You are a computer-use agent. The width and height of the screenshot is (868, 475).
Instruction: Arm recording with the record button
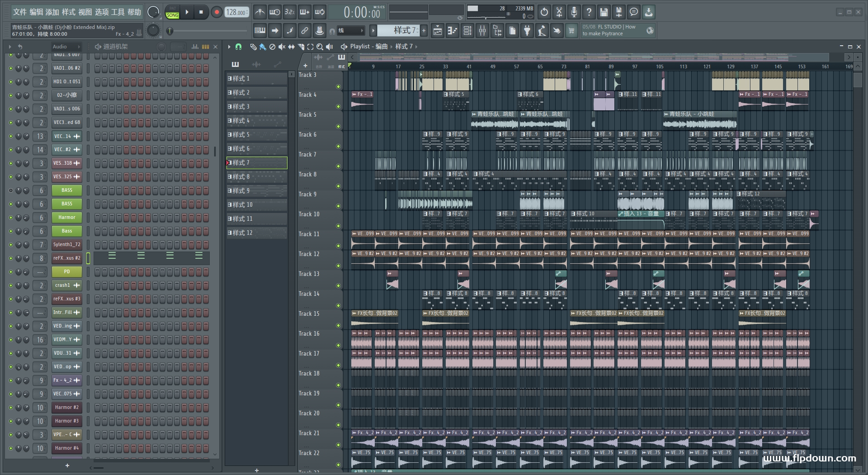[x=217, y=12]
